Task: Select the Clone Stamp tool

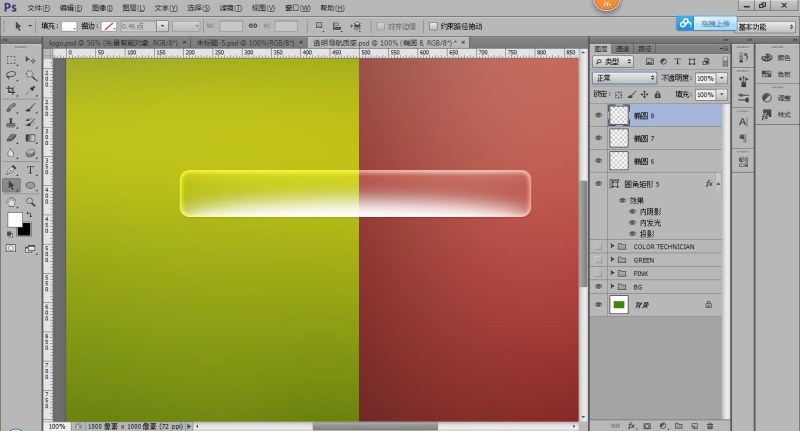Action: click(x=11, y=123)
